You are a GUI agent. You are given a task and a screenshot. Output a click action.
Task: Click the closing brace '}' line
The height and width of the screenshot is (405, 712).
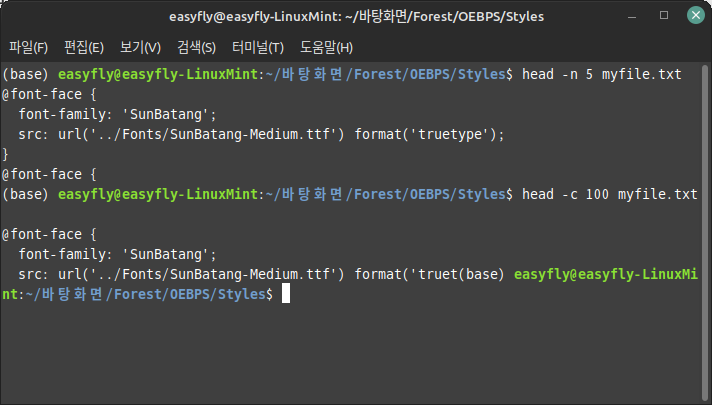point(5,154)
